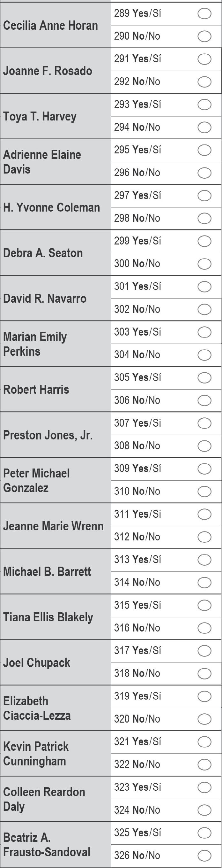Vote No on Elizabeth Ciaccia-Lezza
This screenshot has height=868, width=222.
pos(204,719)
